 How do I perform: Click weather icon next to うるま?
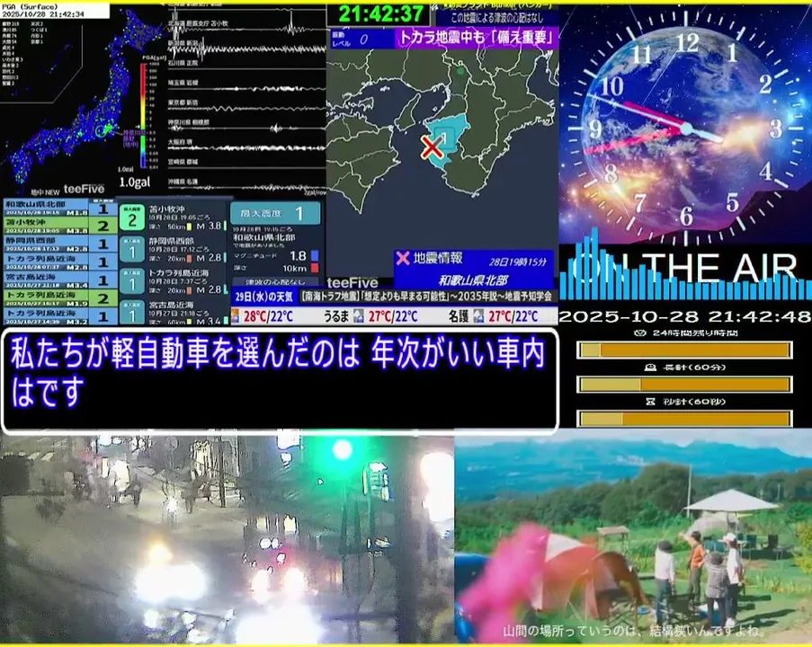pos(359,315)
